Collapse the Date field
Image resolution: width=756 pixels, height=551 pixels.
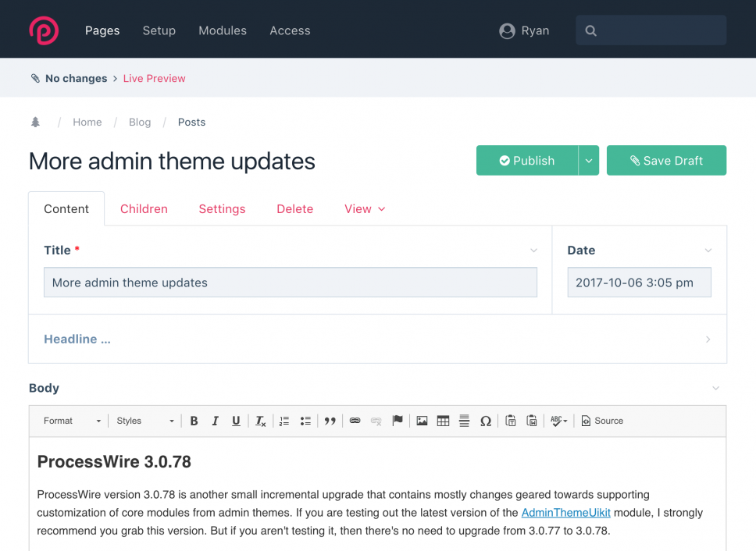click(x=708, y=251)
